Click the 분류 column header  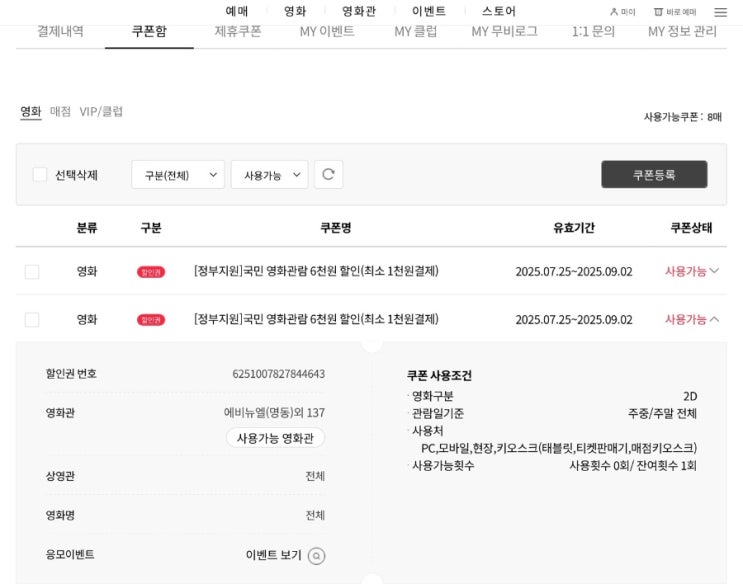click(x=87, y=228)
